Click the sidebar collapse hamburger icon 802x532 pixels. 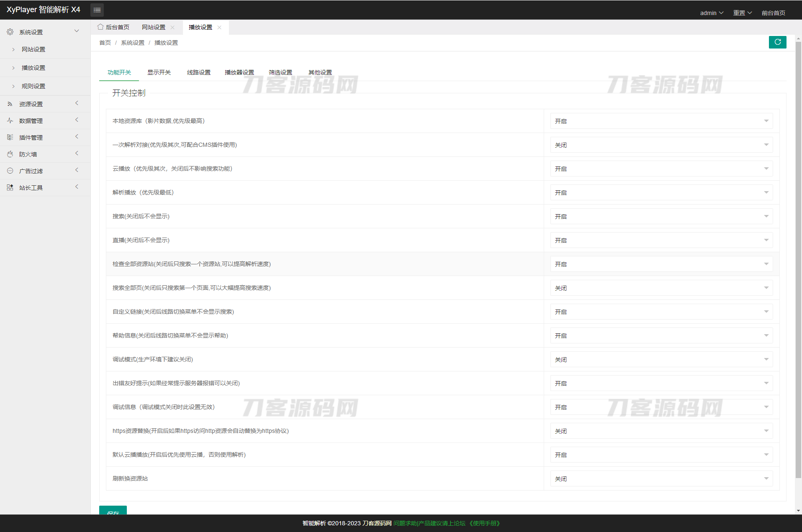click(x=97, y=10)
